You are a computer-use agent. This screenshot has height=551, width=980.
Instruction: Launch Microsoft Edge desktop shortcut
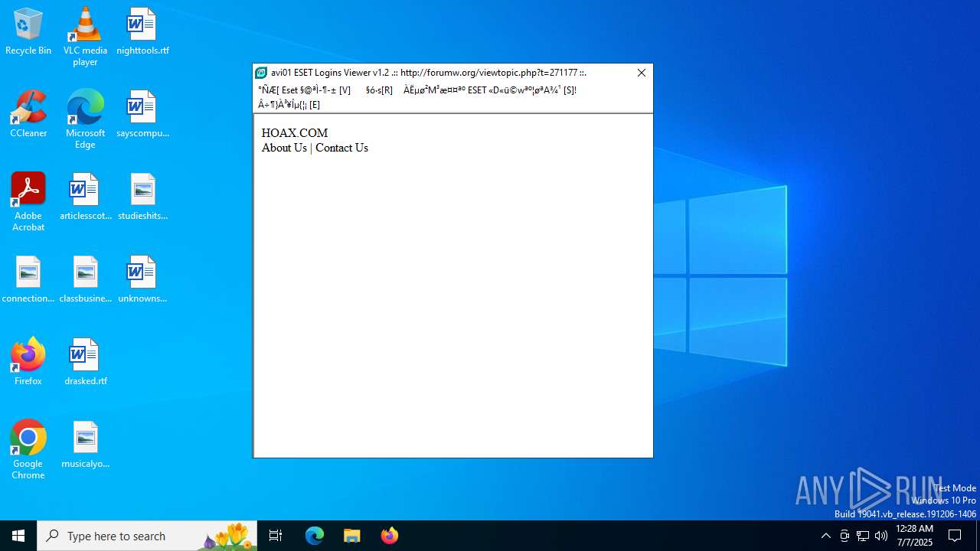coord(85,119)
